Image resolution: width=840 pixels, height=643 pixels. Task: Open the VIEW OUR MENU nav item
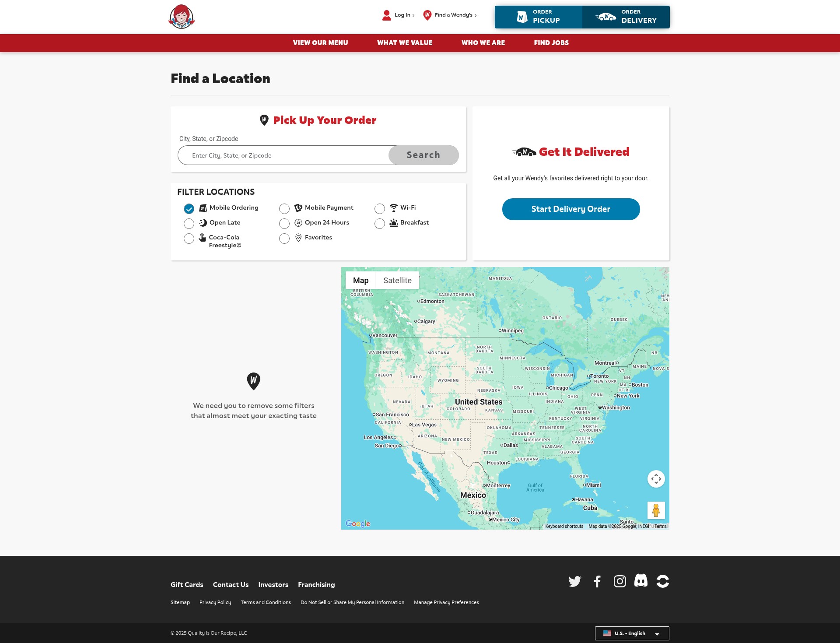321,43
